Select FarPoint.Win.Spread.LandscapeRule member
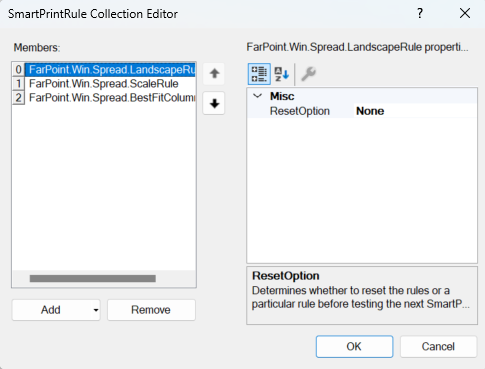Image resolution: width=485 pixels, height=369 pixels. (x=110, y=70)
